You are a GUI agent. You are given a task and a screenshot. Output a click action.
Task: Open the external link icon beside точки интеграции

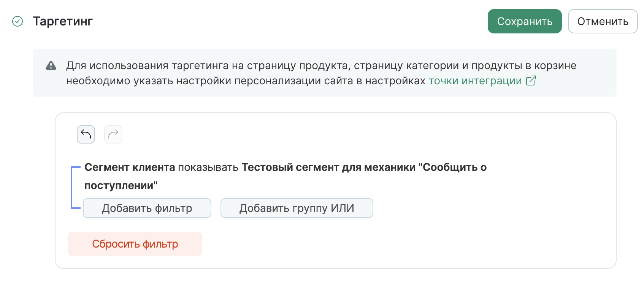click(531, 81)
